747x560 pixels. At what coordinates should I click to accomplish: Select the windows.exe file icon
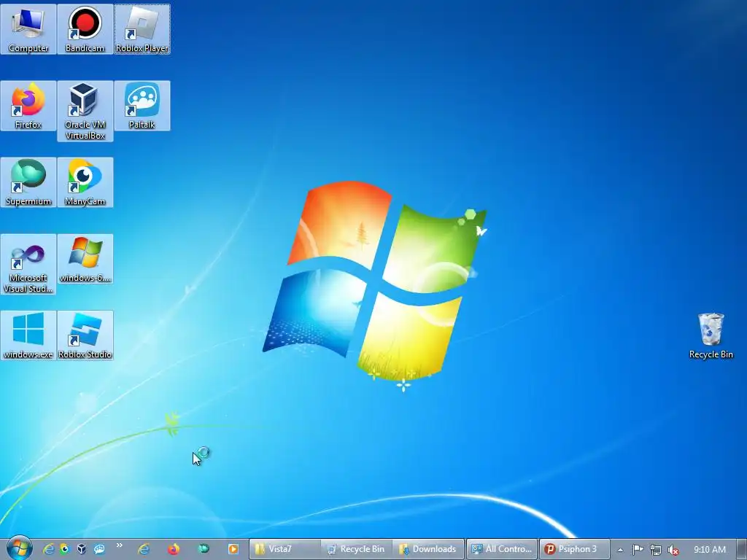pyautogui.click(x=28, y=335)
